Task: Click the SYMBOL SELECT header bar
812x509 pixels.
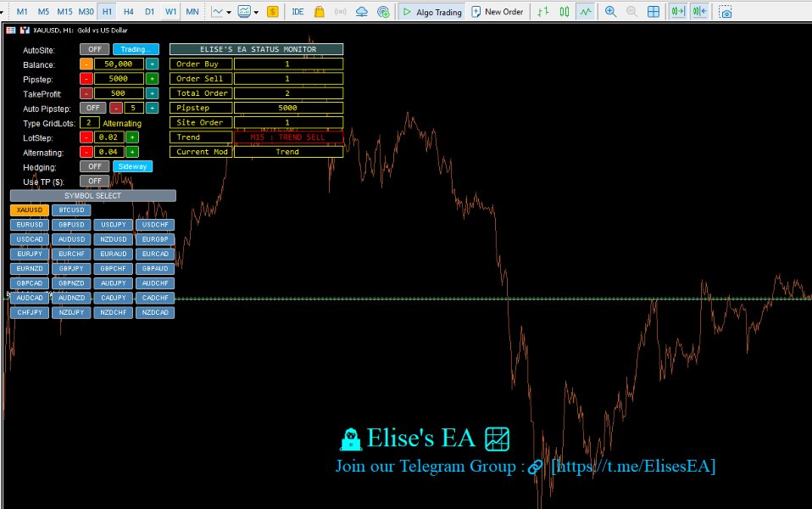Action: tap(93, 195)
